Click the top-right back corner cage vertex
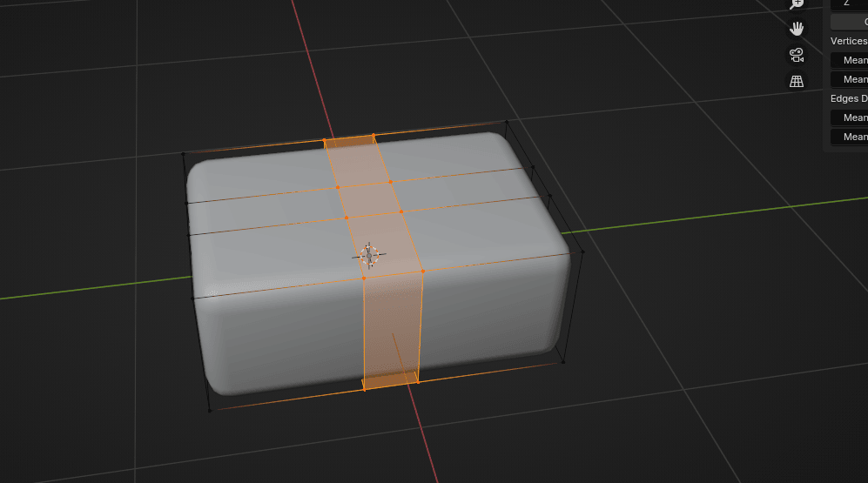 [x=506, y=122]
